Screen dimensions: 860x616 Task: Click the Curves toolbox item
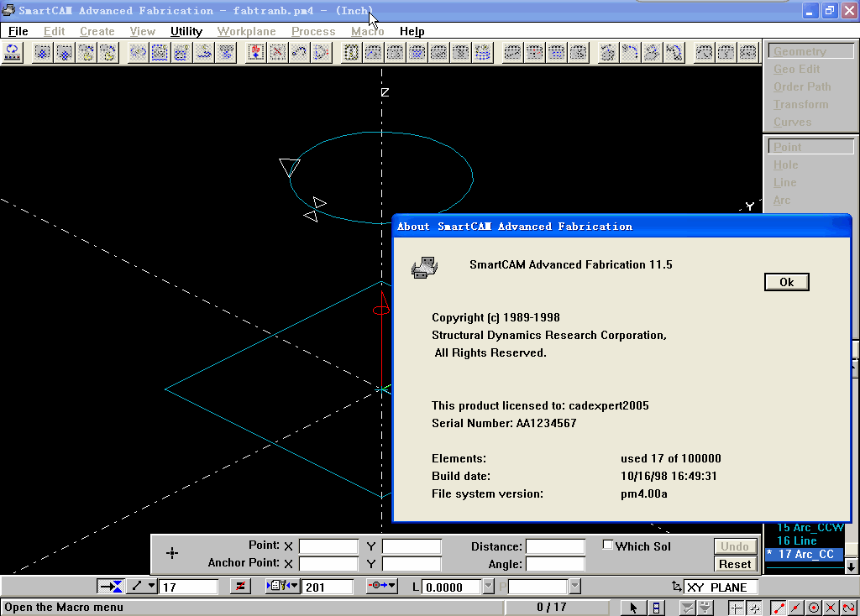pos(792,122)
